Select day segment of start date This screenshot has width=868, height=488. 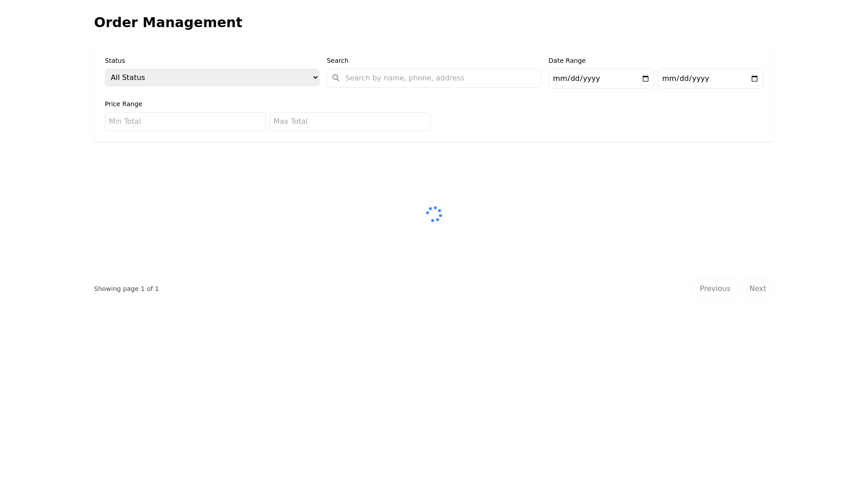(575, 79)
